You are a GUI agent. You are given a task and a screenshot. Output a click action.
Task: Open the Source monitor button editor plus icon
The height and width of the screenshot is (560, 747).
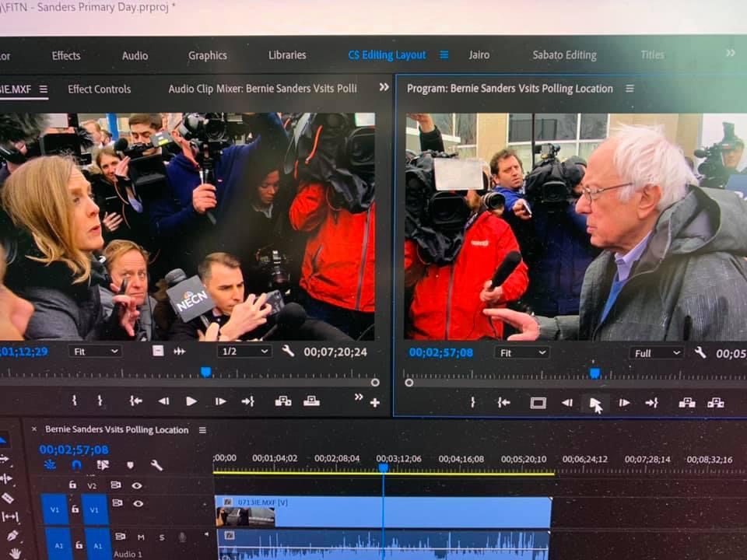[375, 403]
